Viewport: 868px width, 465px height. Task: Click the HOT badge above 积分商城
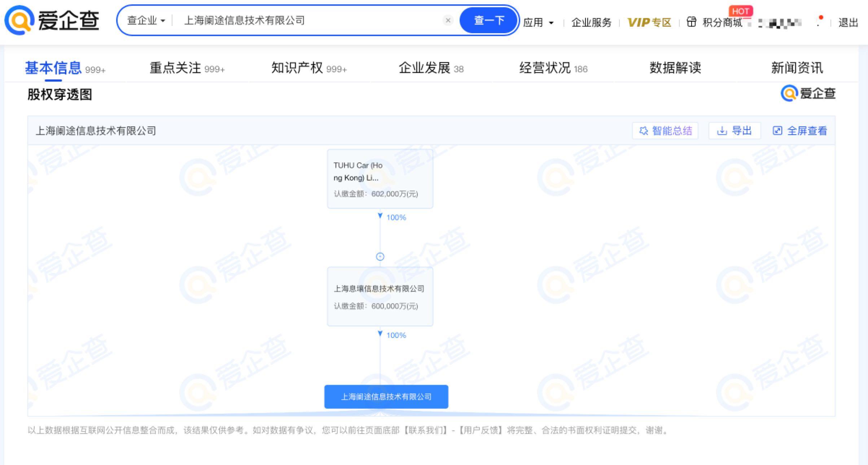(x=741, y=11)
